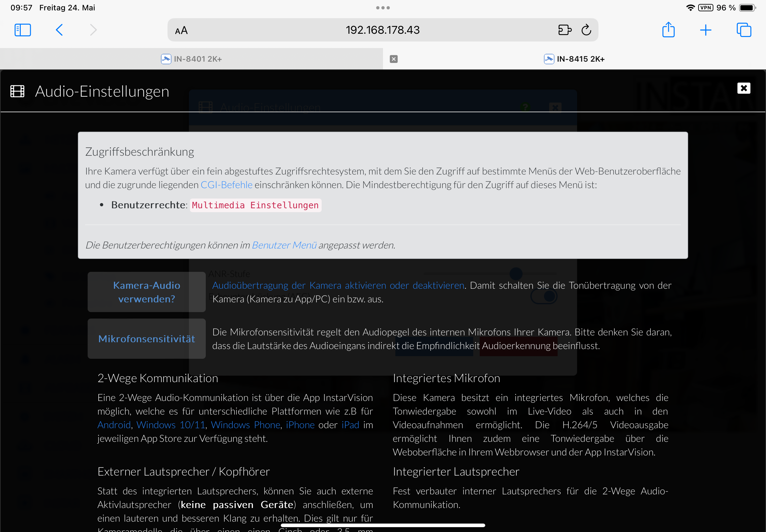
Task: Tap the address bar showing 192.168.178.43
Action: click(x=382, y=30)
